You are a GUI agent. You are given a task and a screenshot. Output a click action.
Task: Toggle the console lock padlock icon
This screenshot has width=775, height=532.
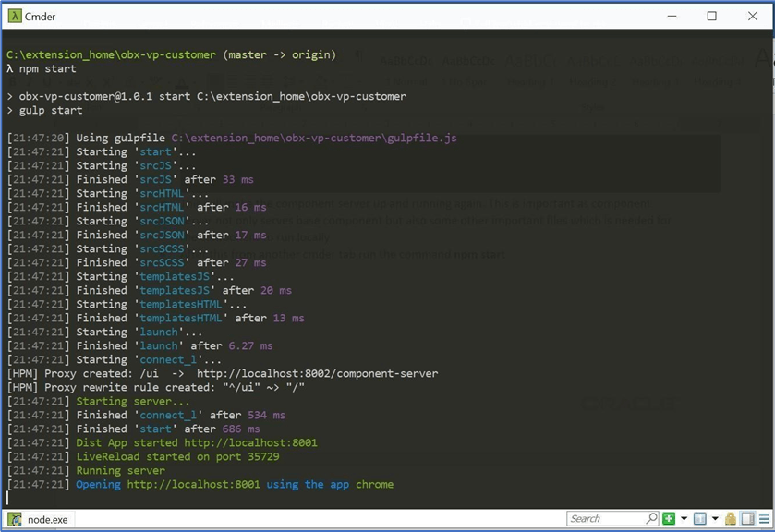[731, 519]
